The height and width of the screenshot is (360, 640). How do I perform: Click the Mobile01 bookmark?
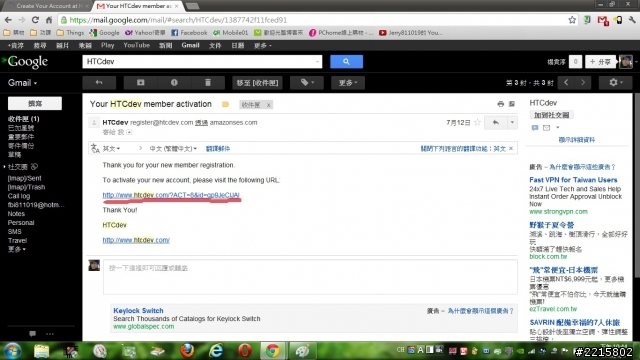point(231,33)
